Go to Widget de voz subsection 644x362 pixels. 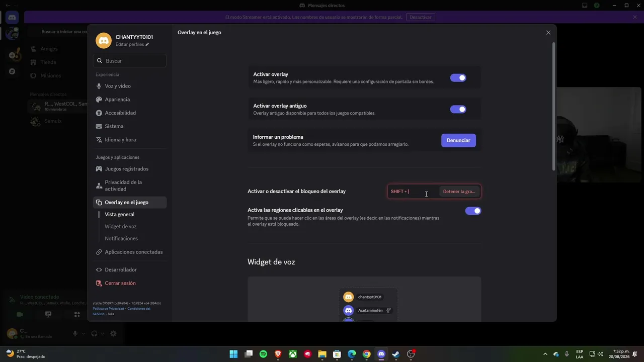click(x=120, y=227)
